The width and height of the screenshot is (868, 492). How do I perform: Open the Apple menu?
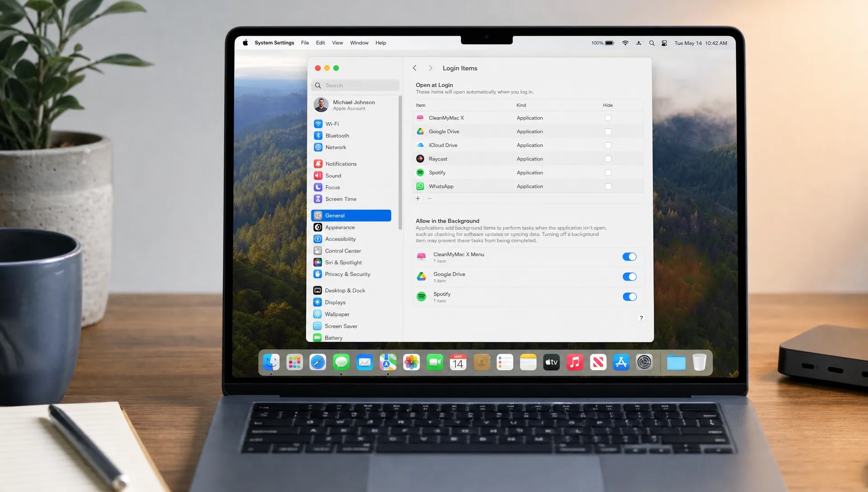(245, 43)
